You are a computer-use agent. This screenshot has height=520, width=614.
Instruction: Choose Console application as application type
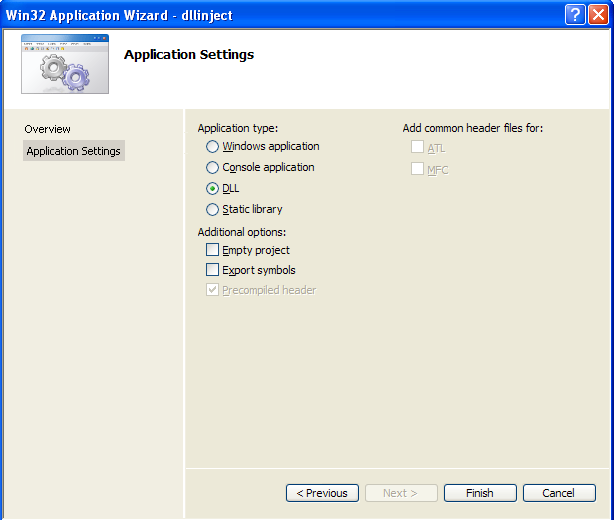coord(212,168)
